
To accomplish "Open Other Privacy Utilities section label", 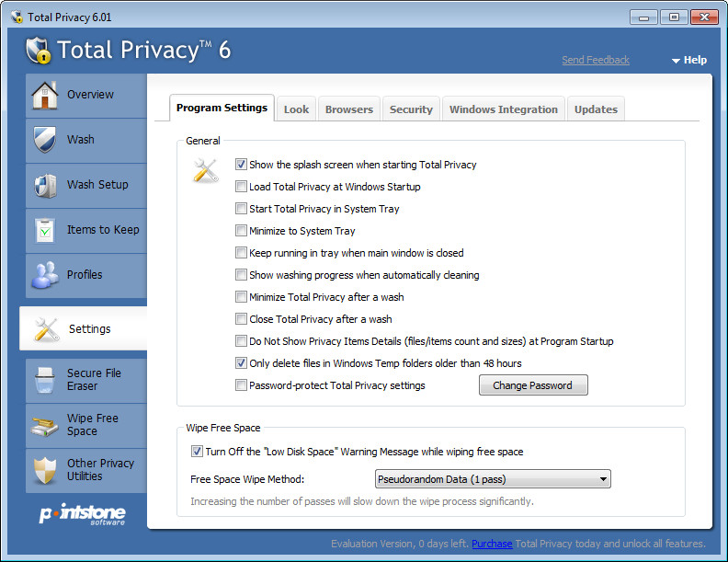I will pos(101,470).
